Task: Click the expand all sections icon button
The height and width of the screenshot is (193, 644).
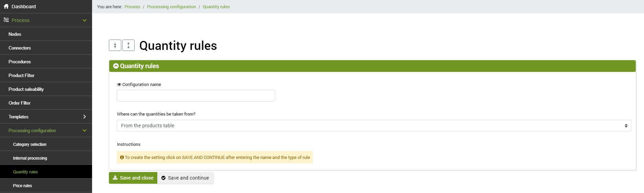Action: click(x=128, y=45)
